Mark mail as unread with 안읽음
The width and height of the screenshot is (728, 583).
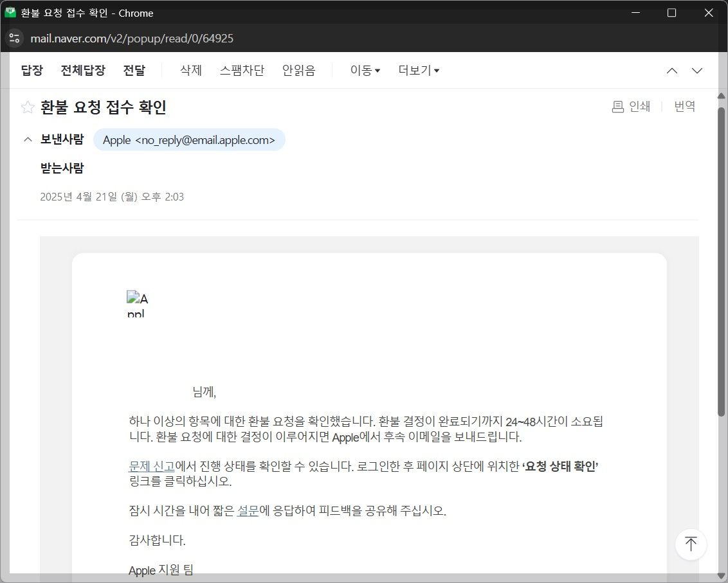coord(298,70)
